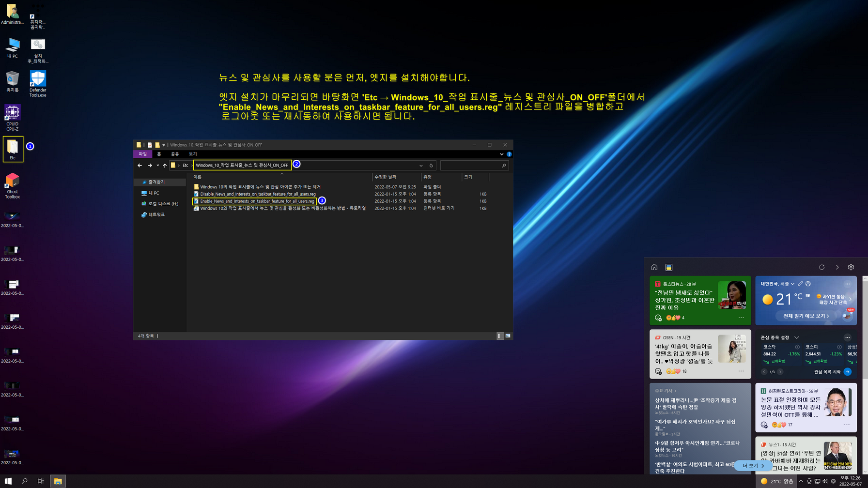Click the news feed home icon

click(654, 267)
